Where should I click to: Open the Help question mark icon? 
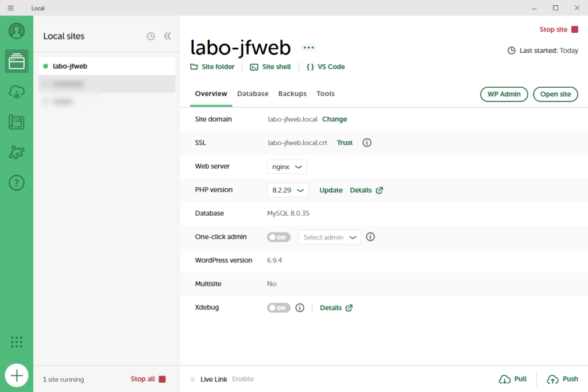click(x=17, y=183)
